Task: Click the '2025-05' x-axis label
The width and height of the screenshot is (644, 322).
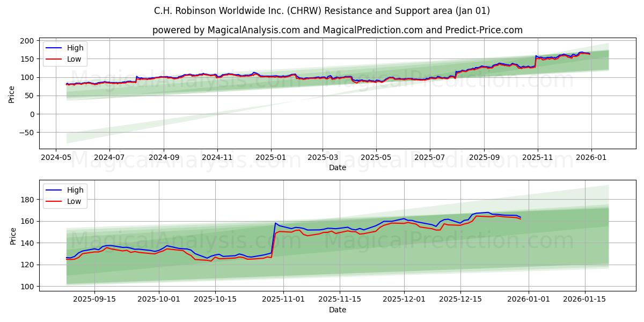Action: [x=376, y=157]
